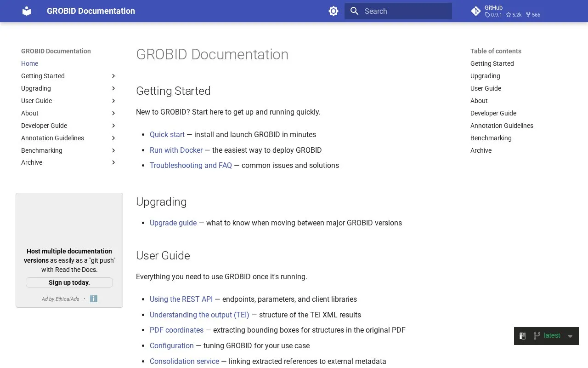Expand Getting Started in sidebar navigation
588x368 pixels.
[113, 76]
